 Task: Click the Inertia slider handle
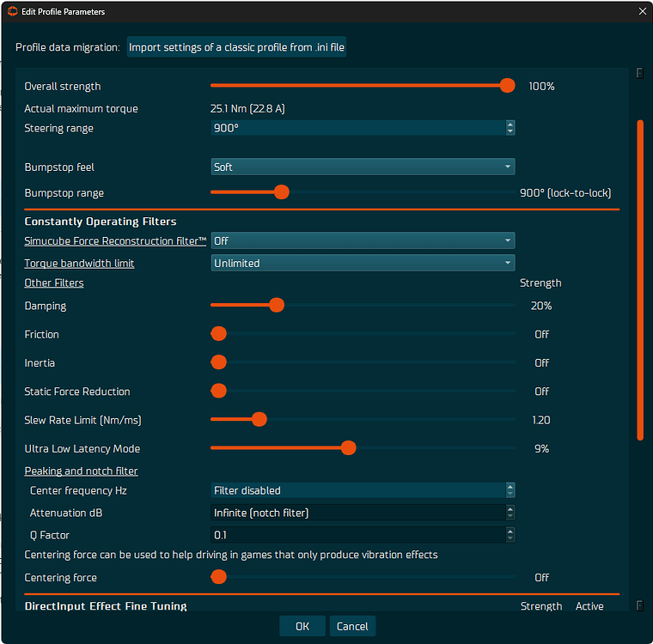coord(218,362)
